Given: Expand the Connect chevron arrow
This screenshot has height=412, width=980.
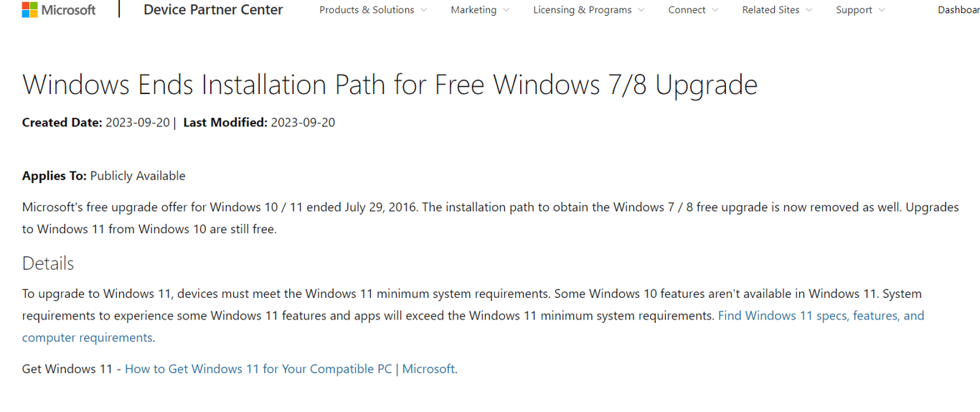Looking at the screenshot, I should (x=715, y=10).
